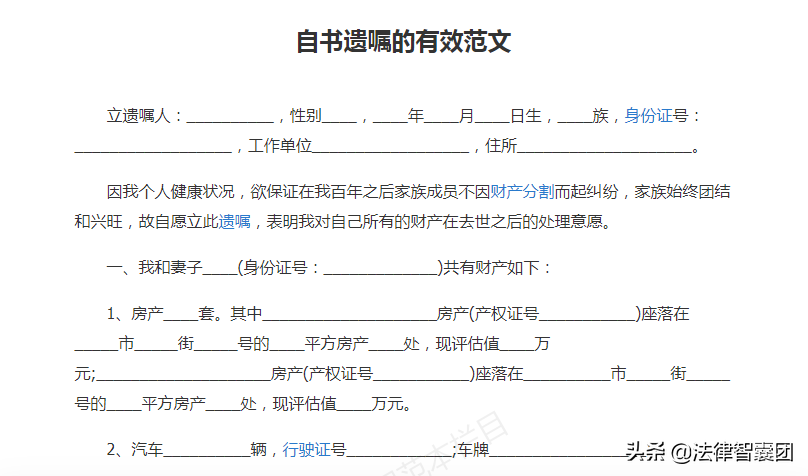Viewport: 808px width, 476px height.
Task: Follow the blue 遗嘱 link in second paragraph
Action: click(235, 222)
